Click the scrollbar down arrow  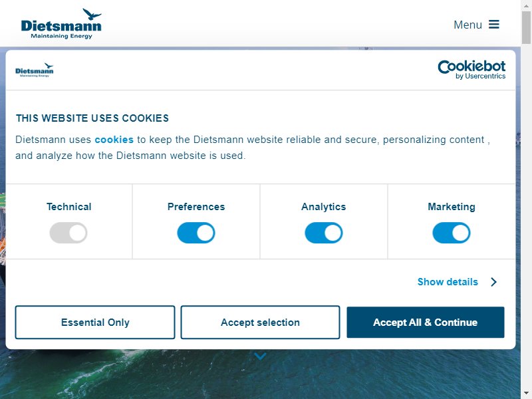click(x=526, y=394)
